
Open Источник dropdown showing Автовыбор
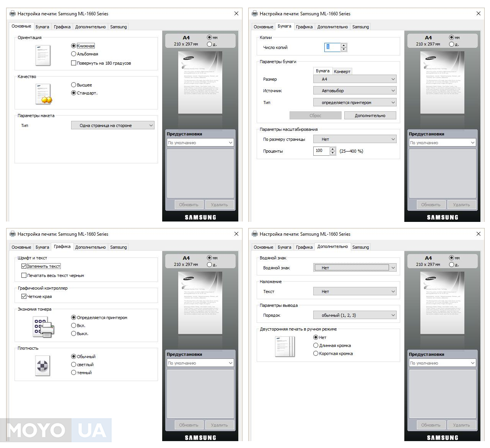355,91
